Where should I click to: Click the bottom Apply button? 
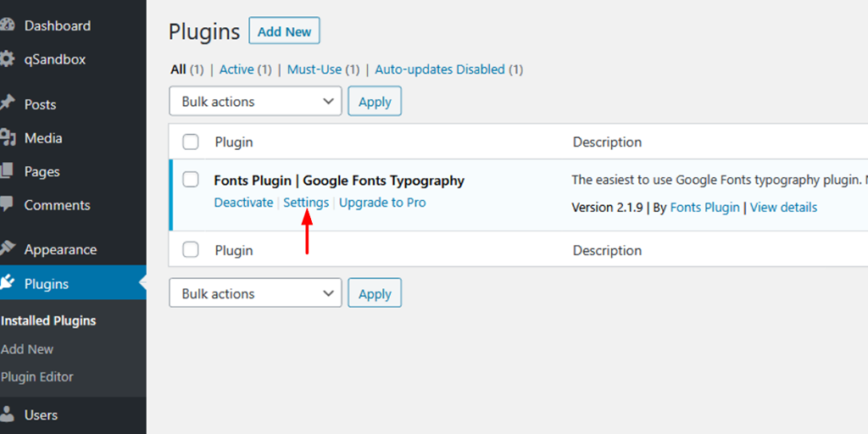375,292
